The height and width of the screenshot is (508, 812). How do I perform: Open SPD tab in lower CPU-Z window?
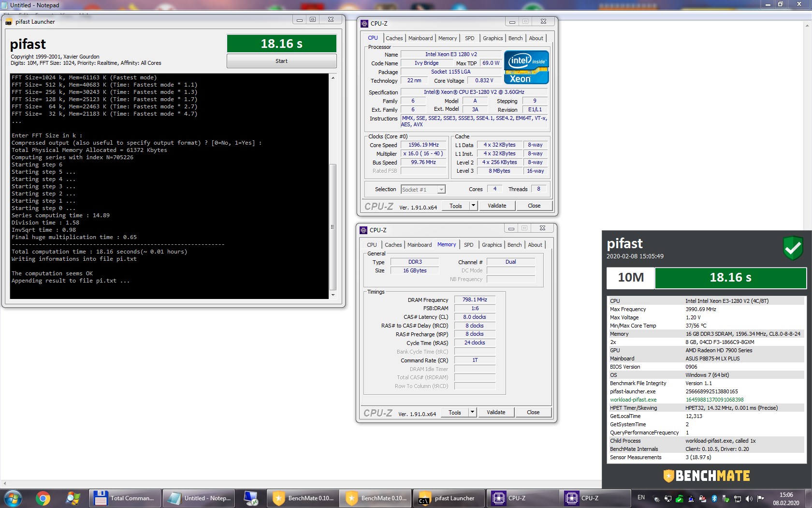pyautogui.click(x=468, y=245)
